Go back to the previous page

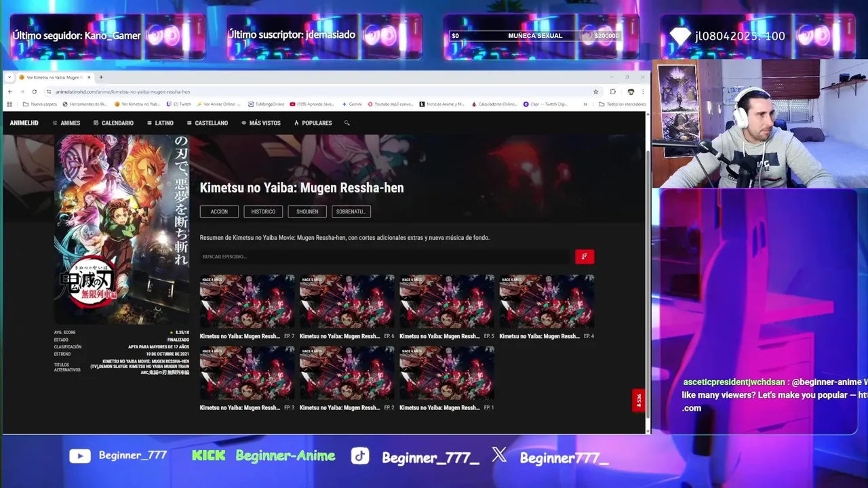point(10,91)
